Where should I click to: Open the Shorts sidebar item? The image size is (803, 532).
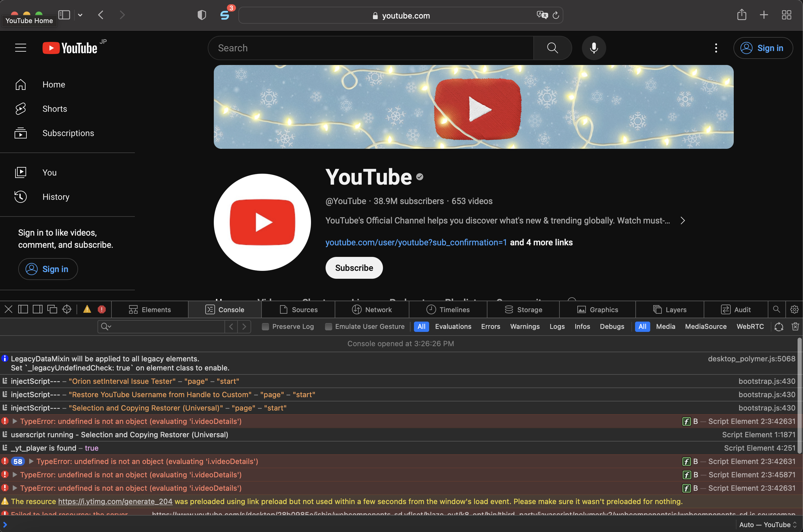click(54, 109)
